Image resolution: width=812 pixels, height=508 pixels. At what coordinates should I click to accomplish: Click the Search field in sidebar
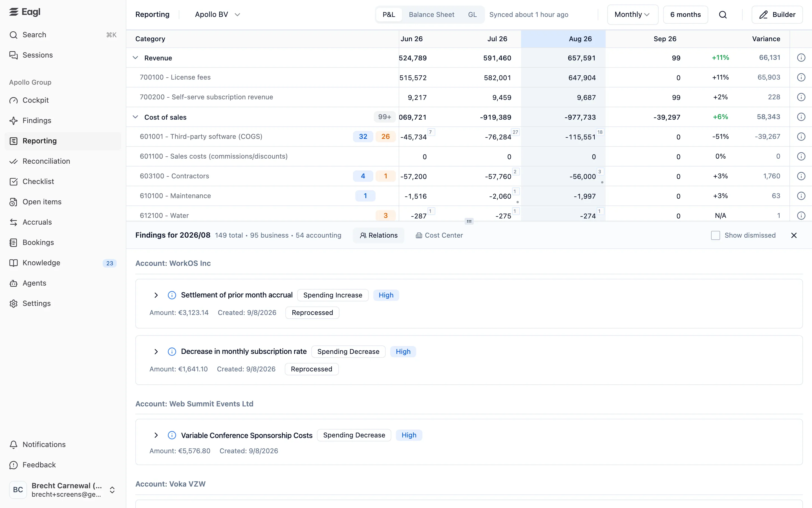pyautogui.click(x=63, y=35)
